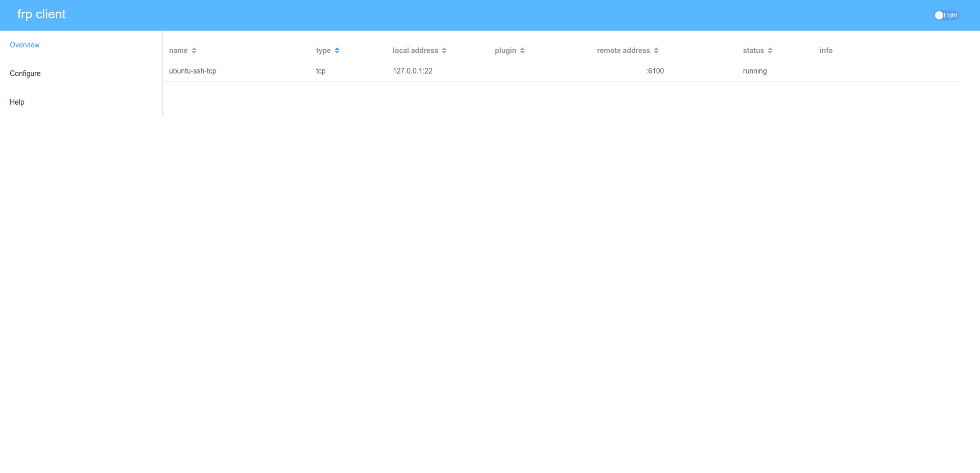Image resolution: width=980 pixels, height=473 pixels.
Task: Click the frp client title
Action: (41, 14)
